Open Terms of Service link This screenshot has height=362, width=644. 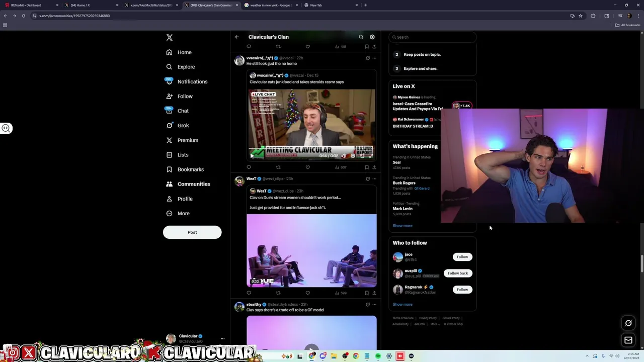click(x=403, y=318)
